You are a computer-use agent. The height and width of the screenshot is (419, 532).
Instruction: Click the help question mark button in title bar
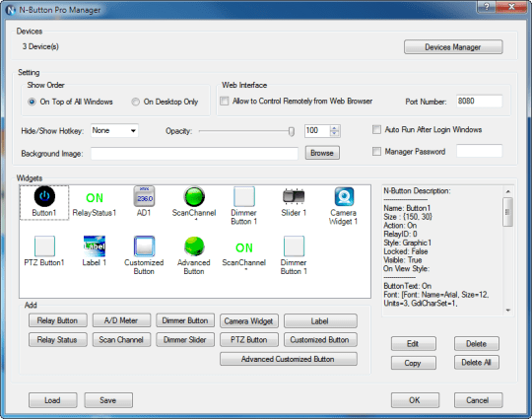pos(487,7)
